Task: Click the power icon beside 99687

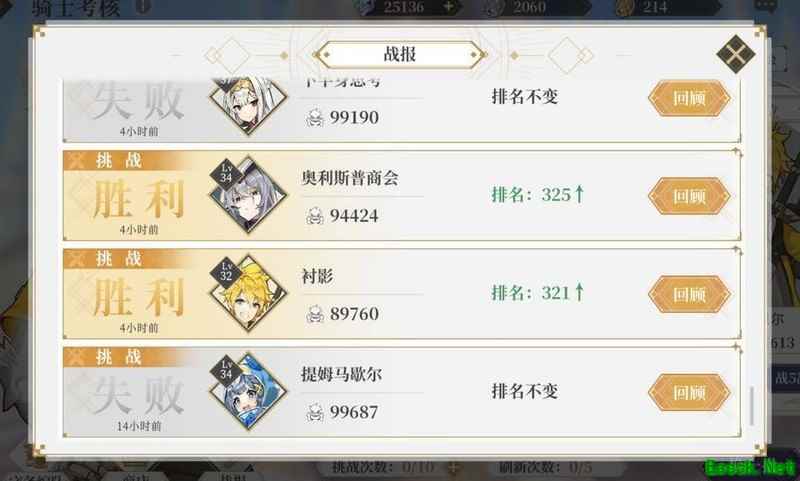Action: pyautogui.click(x=315, y=412)
